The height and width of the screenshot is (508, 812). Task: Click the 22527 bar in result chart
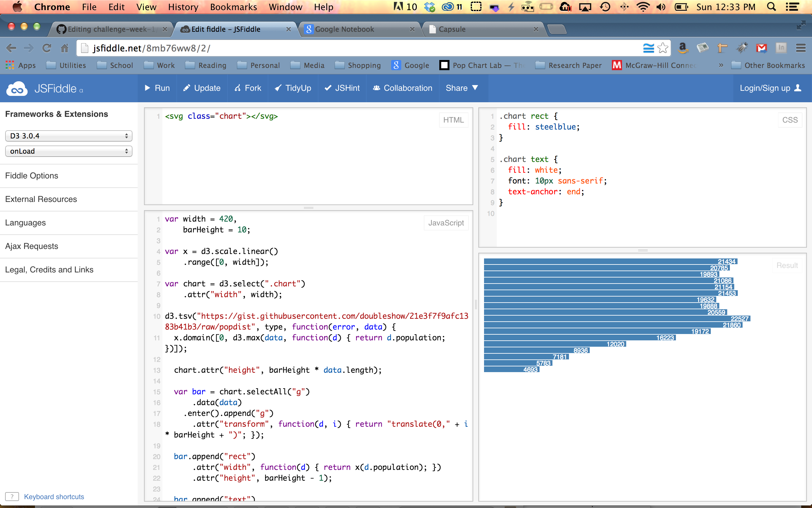tap(617, 318)
